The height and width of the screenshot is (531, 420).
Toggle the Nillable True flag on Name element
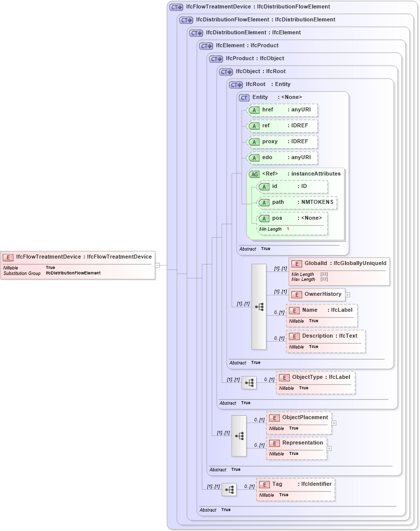tap(304, 321)
